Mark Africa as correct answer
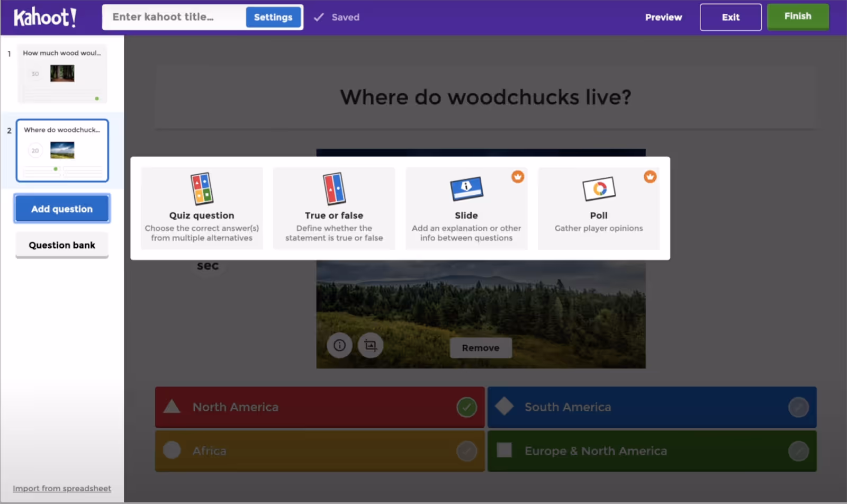Viewport: 847px width, 504px height. point(466,451)
